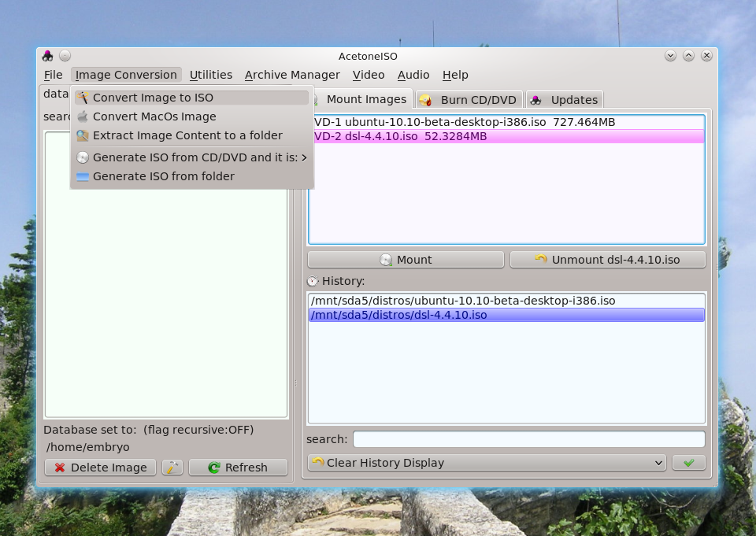Click the clock icon next to History

pyautogui.click(x=313, y=281)
